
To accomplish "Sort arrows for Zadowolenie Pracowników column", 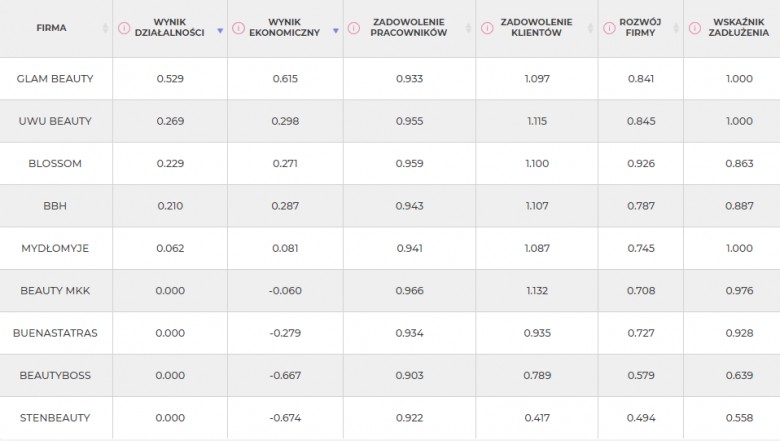I will click(468, 28).
